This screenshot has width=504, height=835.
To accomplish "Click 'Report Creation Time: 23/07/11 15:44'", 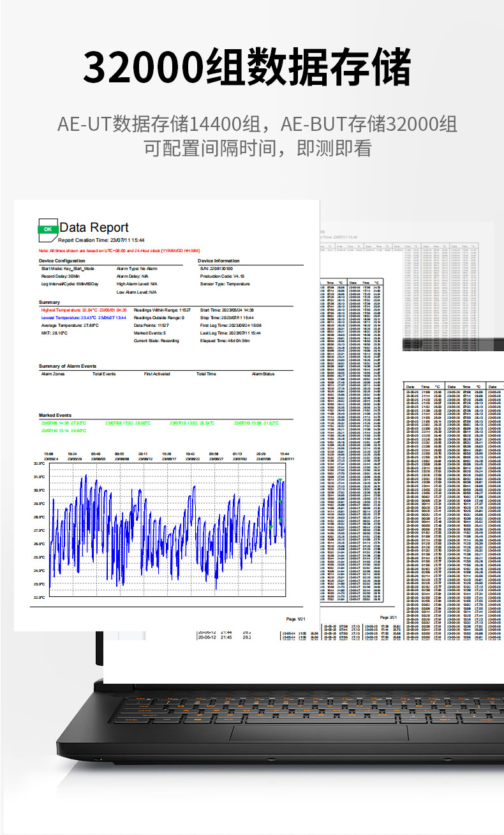I will click(x=101, y=241).
